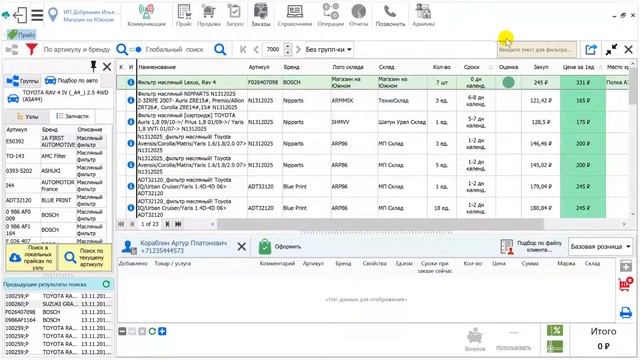The height and width of the screenshot is (360, 640).
Task: Open the Прайс toolbar icon
Action: 184,12
